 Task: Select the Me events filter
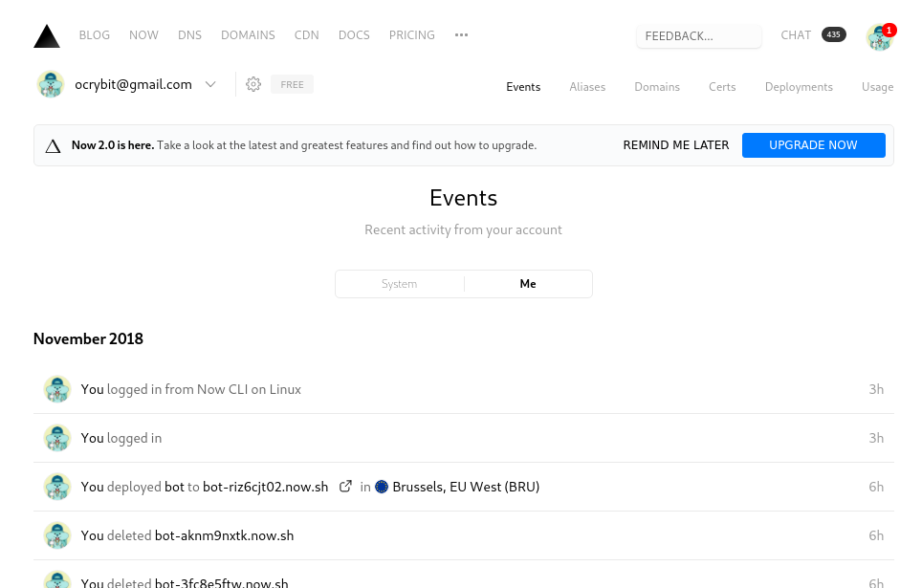pyautogui.click(x=528, y=284)
